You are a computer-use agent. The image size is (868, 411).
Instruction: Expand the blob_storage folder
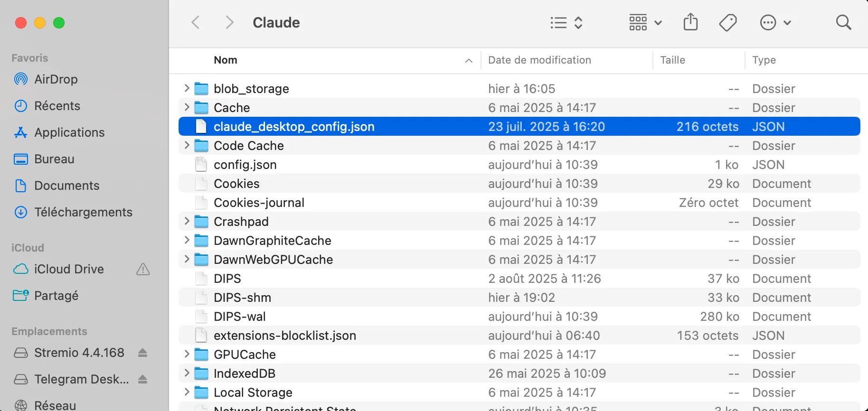[x=187, y=88]
